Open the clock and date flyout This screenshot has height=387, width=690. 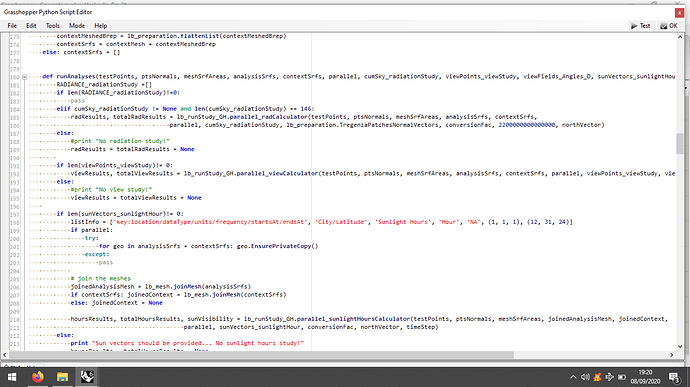[645, 377]
